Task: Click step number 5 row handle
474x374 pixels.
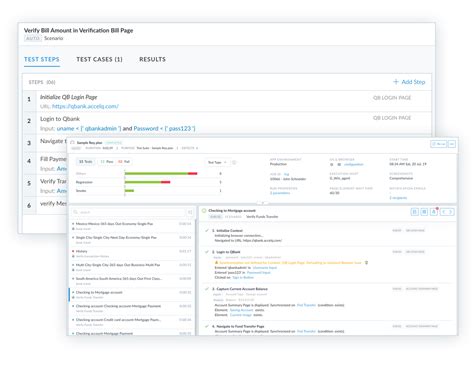Action: click(29, 183)
